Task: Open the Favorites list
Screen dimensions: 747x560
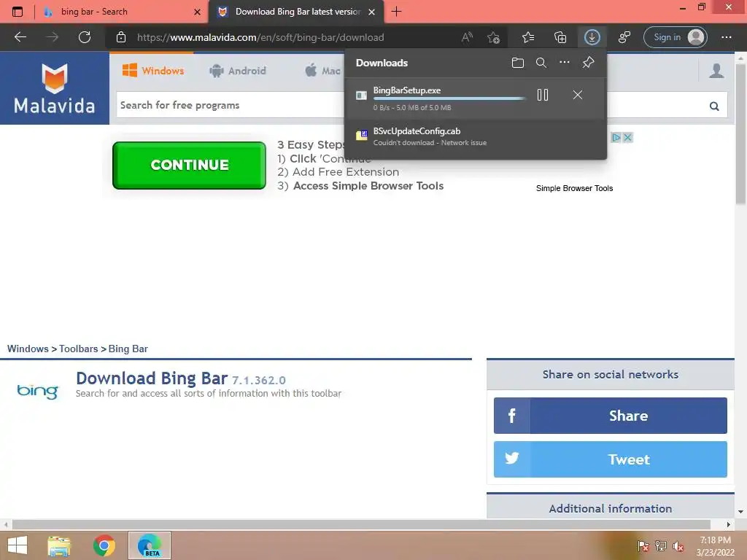Action: point(528,37)
